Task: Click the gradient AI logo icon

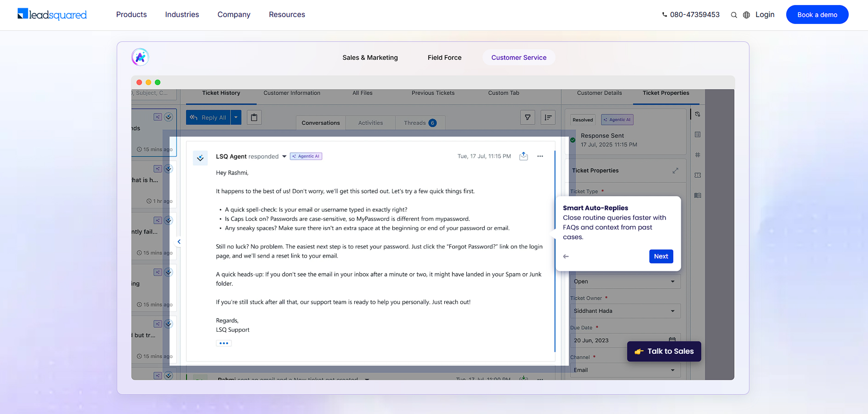Action: [140, 57]
